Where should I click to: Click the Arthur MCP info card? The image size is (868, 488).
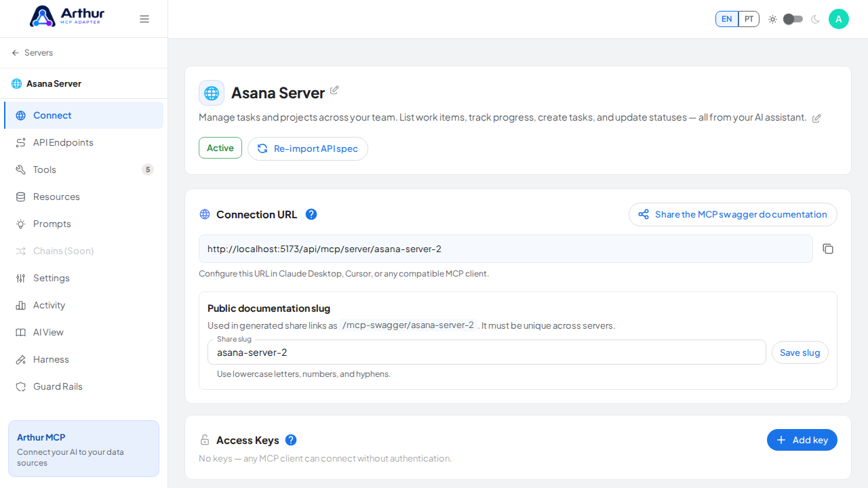tap(84, 449)
